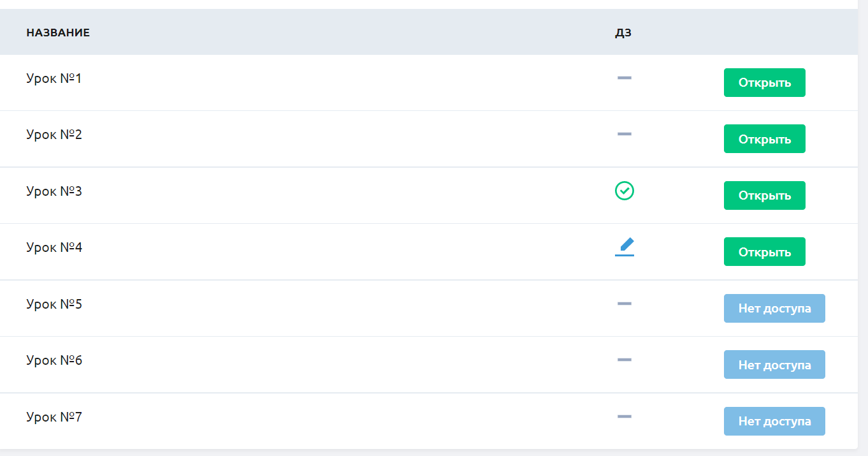The height and width of the screenshot is (456, 868).
Task: Open Урок №1 with the Открыть button
Action: point(764,83)
